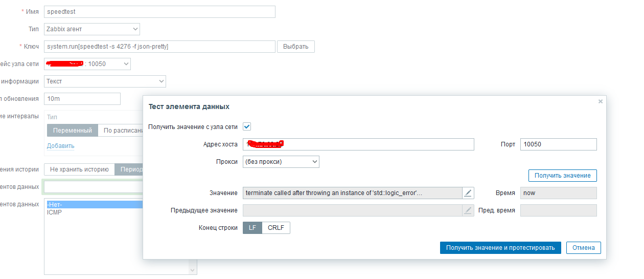The height and width of the screenshot is (279, 644).
Task: Click the pencil icon next to Значение
Action: coord(469,193)
